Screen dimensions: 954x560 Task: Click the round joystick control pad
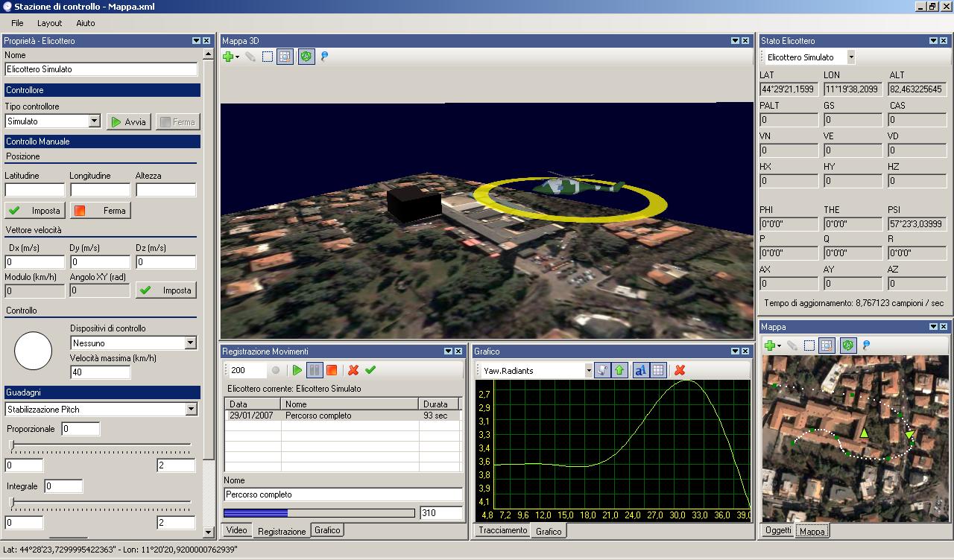tap(34, 351)
